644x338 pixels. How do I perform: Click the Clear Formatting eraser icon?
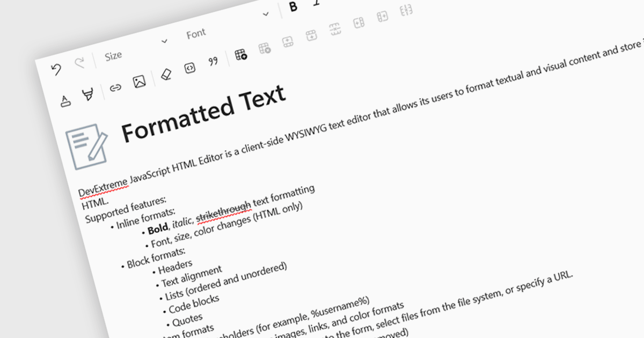(x=166, y=74)
